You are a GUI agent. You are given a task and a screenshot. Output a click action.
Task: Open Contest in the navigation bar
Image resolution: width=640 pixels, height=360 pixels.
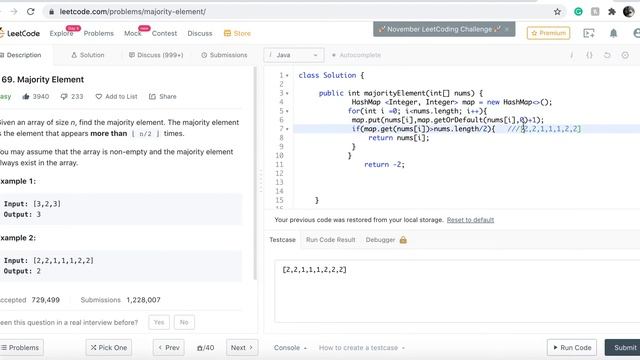pyautogui.click(x=164, y=33)
